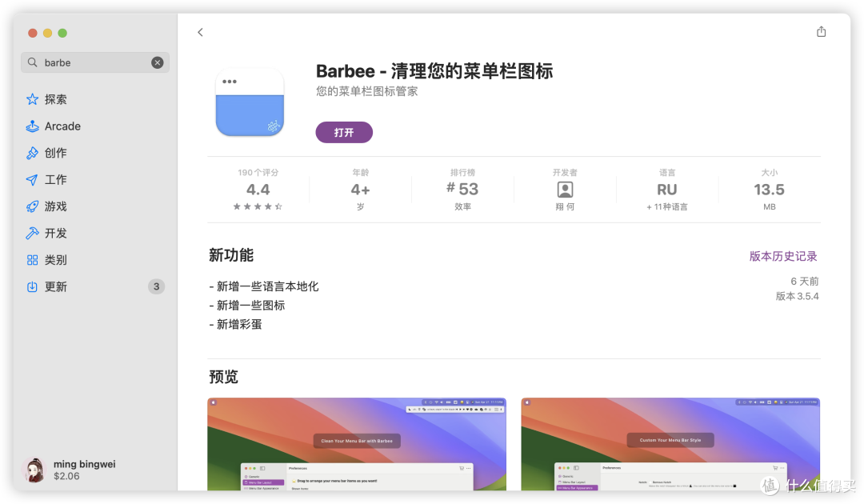Click the Barbee app title
Viewport: 864px width, 504px height.
(434, 71)
